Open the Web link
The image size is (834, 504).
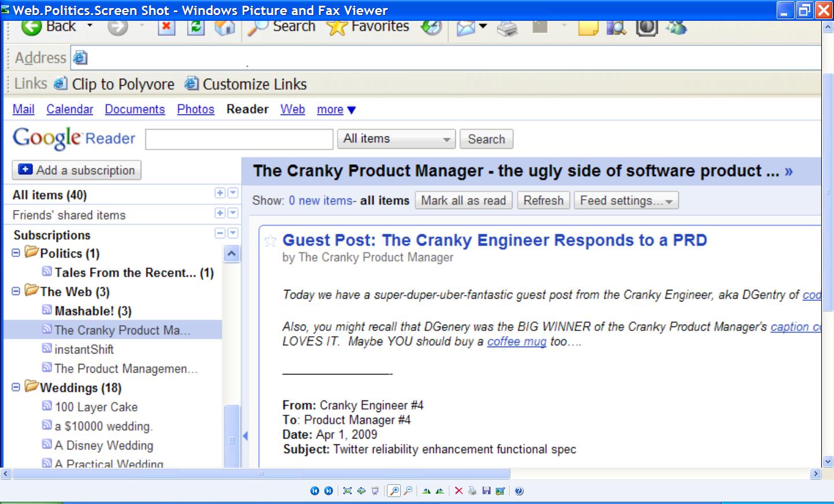tap(292, 109)
